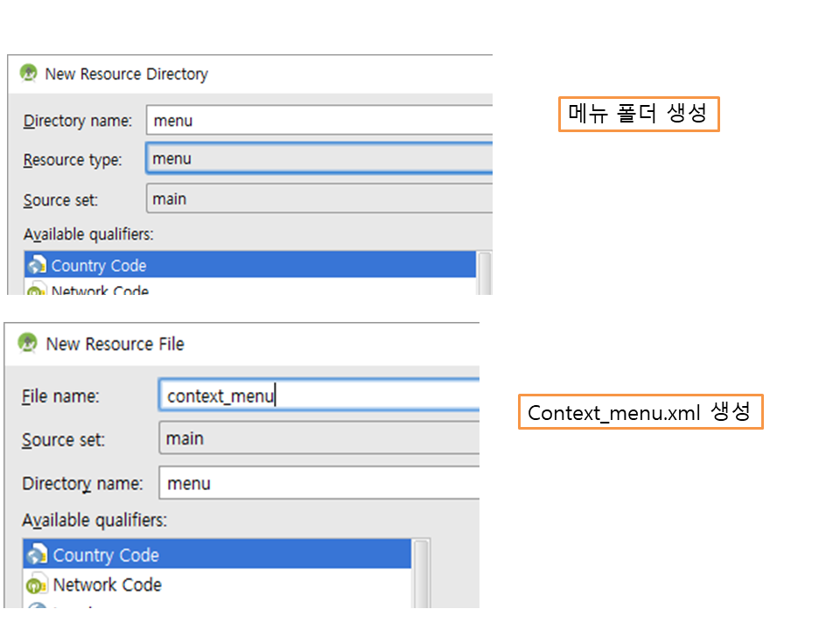
Task: Click Country Code icon in New Resource File list
Action: (x=38, y=555)
